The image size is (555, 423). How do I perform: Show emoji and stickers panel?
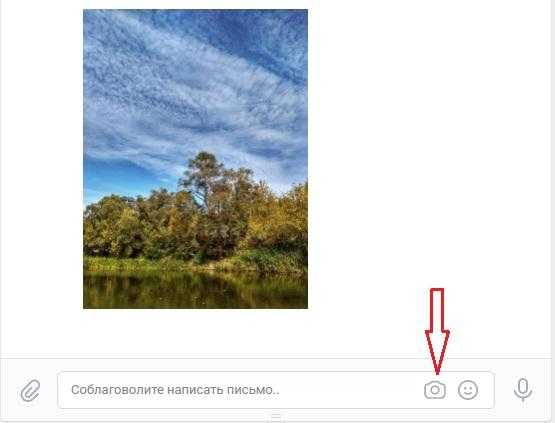tap(468, 390)
